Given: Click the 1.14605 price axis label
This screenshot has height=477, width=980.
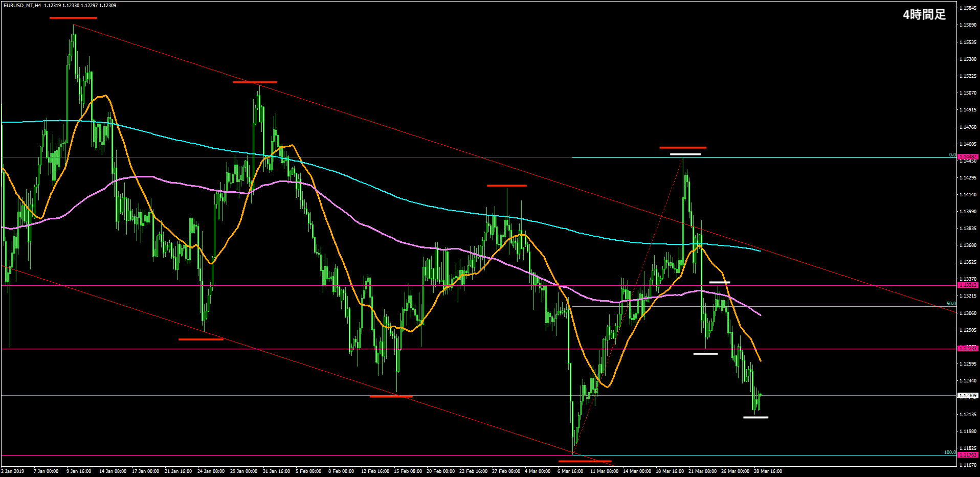Looking at the screenshot, I should (x=968, y=144).
